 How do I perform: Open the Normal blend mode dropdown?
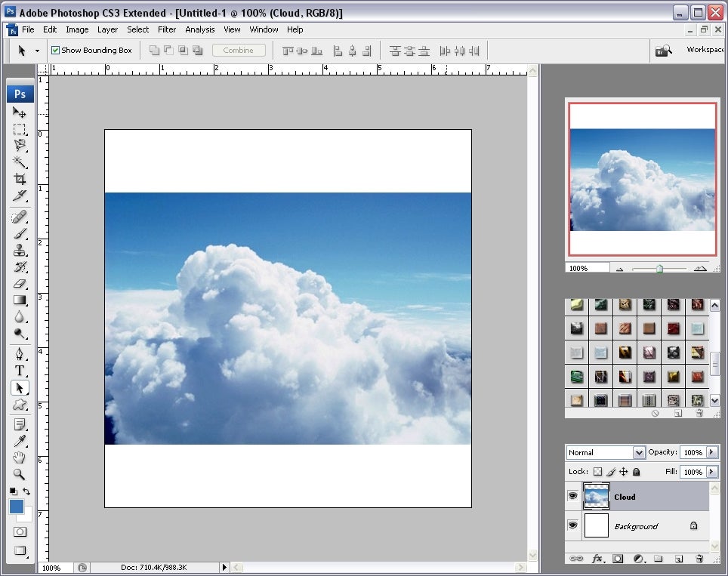[x=606, y=452]
